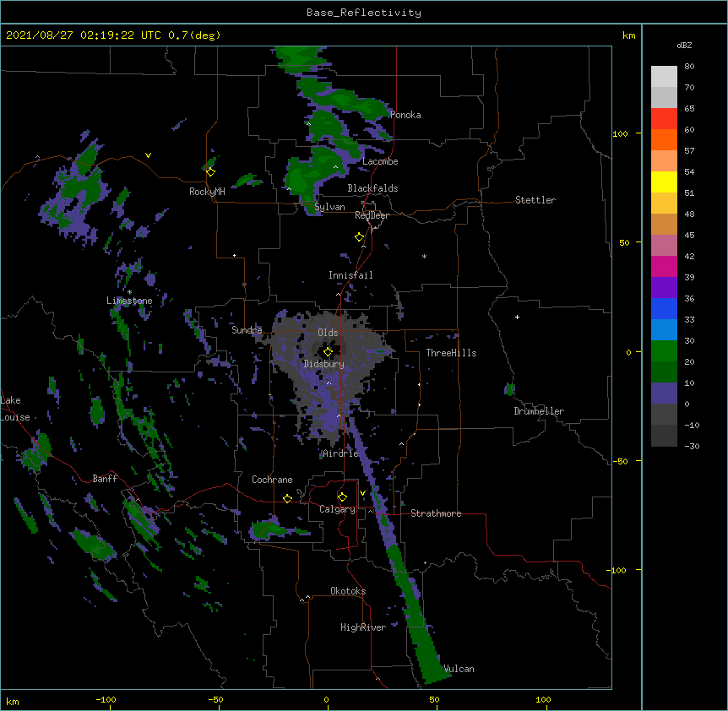Click the Cochrane city label
This screenshot has width=728, height=711.
click(272, 480)
